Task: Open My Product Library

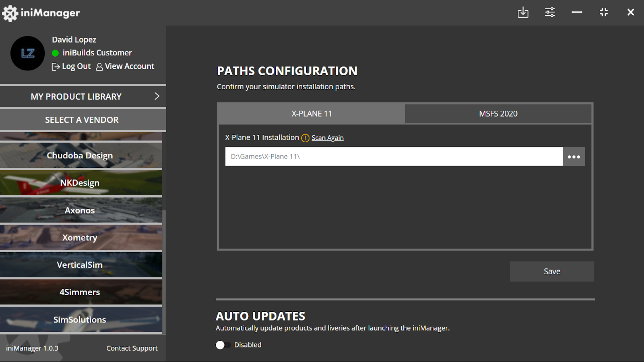Action: click(x=83, y=97)
